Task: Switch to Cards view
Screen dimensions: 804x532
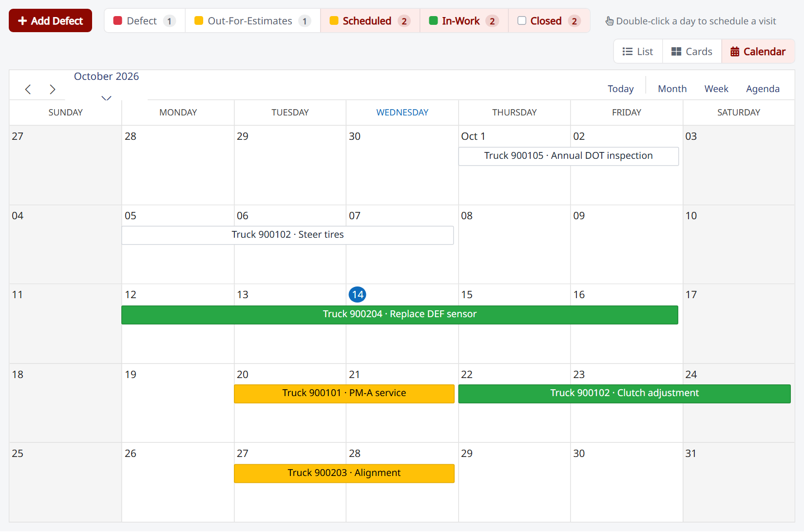Action: 692,52
